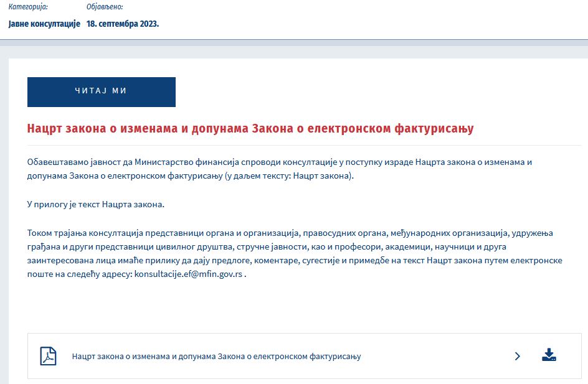
Task: Click the Категорија: label
Action: click(x=28, y=7)
